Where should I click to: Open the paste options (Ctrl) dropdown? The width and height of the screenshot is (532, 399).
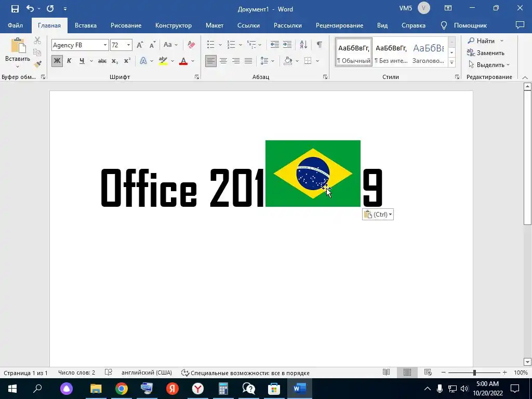pos(378,215)
